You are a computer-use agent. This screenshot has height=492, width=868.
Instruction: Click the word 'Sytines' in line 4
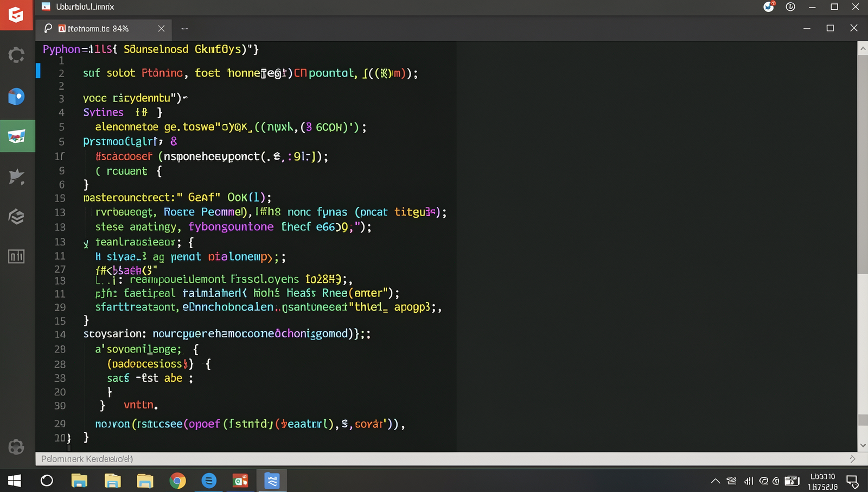click(103, 112)
